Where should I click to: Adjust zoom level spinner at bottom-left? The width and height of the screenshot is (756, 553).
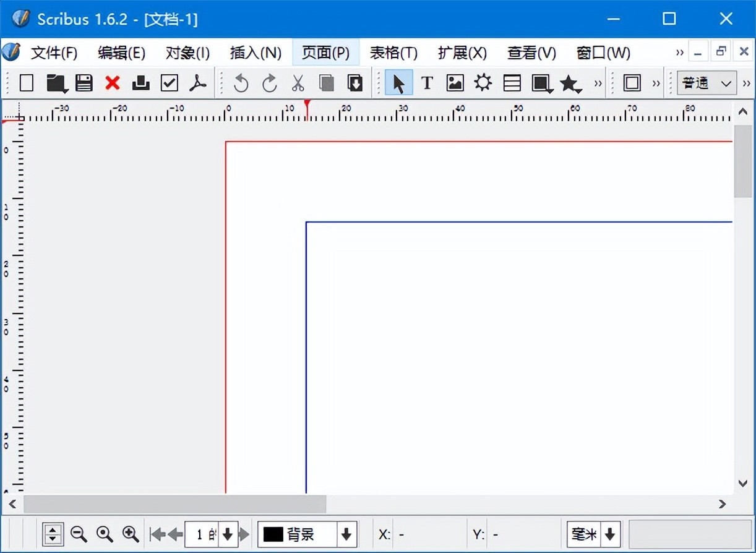point(53,534)
